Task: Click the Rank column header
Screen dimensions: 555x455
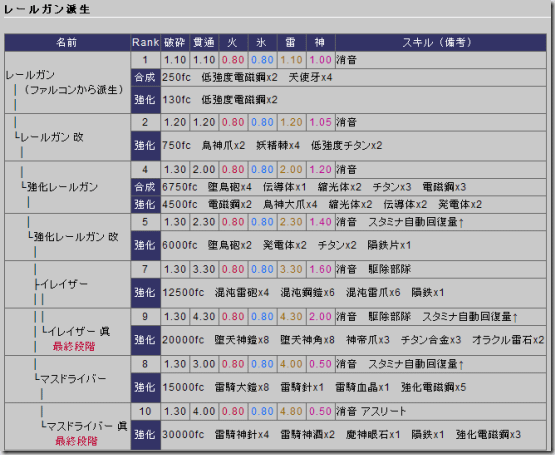Action: (145, 42)
